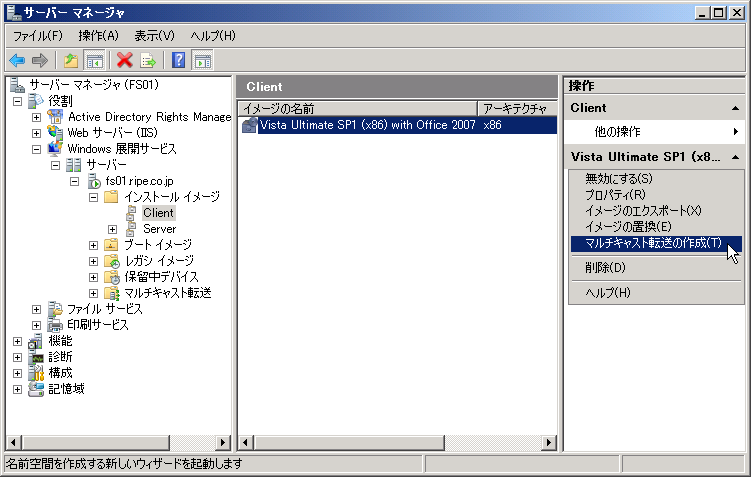Click the 診断 diagnostics icon
Viewport: 751px width, 477px height.
click(x=36, y=357)
